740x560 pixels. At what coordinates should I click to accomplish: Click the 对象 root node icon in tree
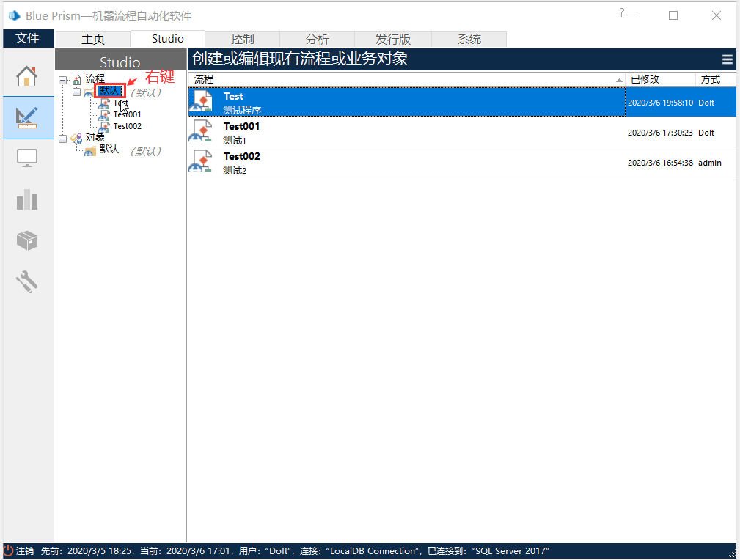tap(76, 139)
